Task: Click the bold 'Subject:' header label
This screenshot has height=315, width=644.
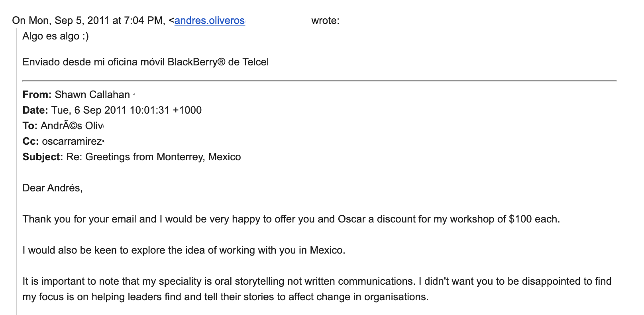Action: tap(43, 157)
